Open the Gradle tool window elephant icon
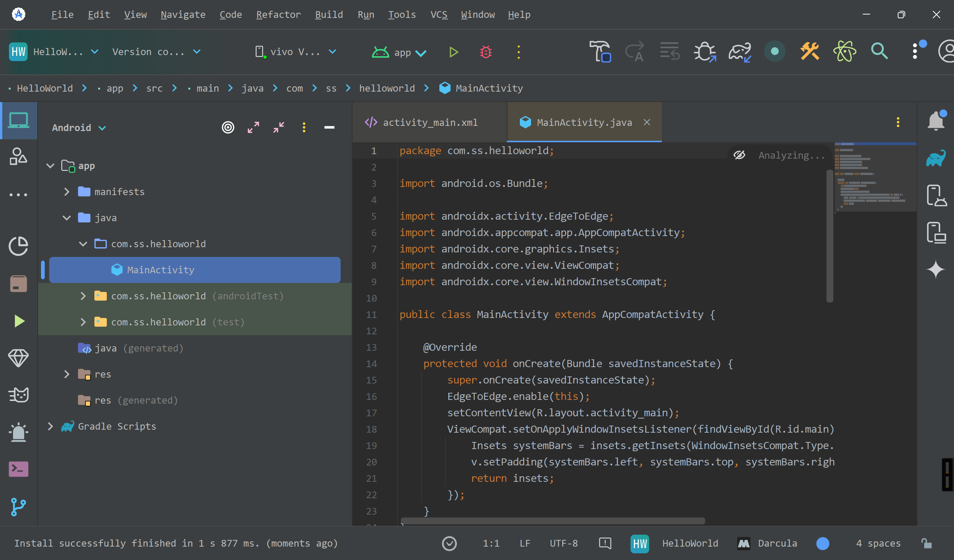 936,158
